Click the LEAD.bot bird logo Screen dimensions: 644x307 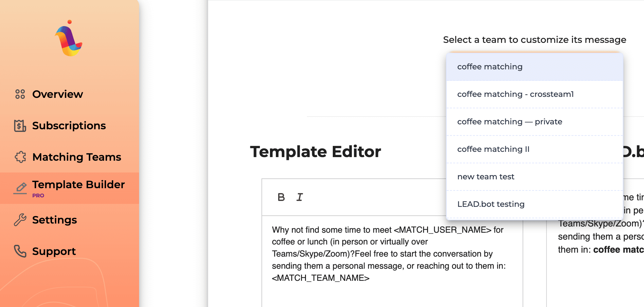click(69, 39)
